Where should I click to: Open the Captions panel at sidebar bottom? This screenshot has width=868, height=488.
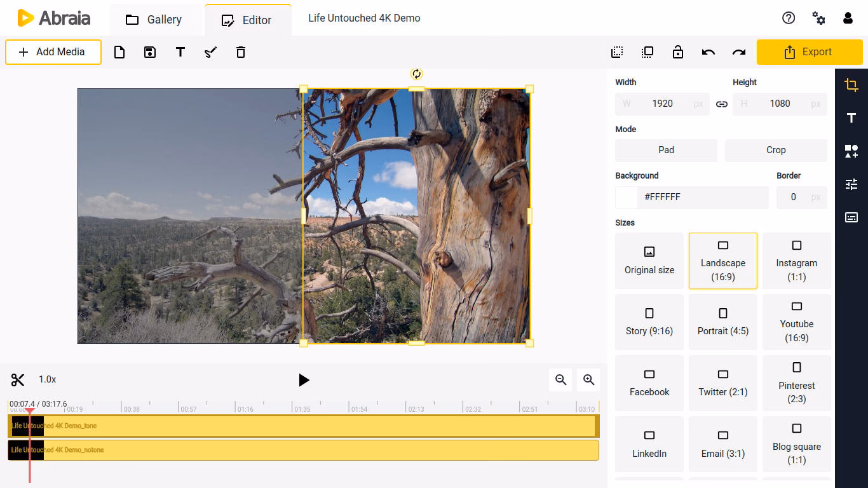click(x=851, y=217)
